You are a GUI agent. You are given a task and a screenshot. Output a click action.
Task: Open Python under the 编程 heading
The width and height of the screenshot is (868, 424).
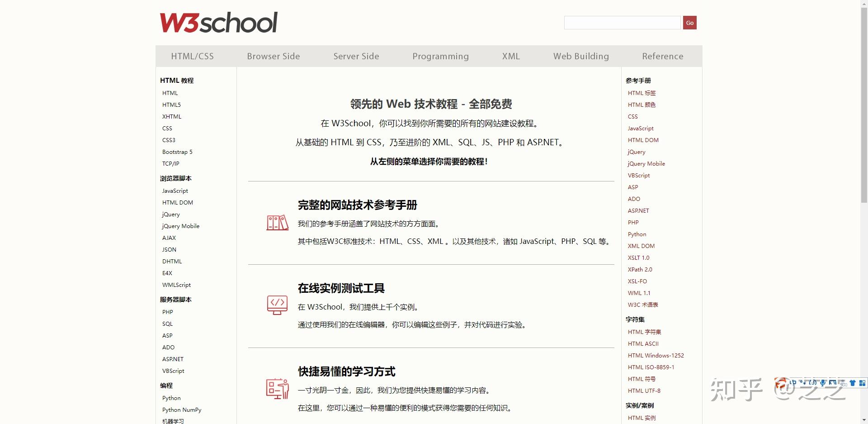click(171, 398)
